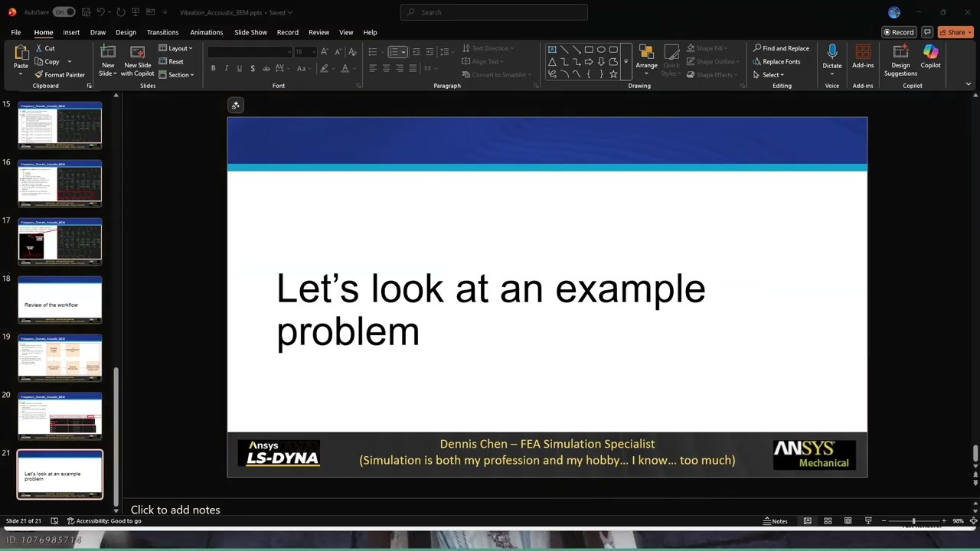Image resolution: width=980 pixels, height=551 pixels.
Task: Toggle Underline formatting
Action: click(240, 68)
